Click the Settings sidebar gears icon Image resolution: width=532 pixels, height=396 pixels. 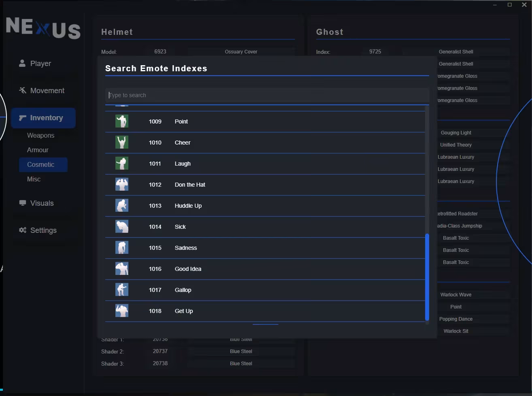click(23, 230)
